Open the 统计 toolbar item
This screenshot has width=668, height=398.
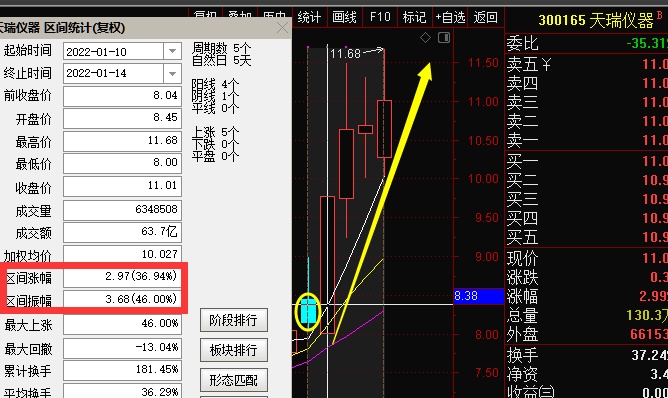point(309,17)
